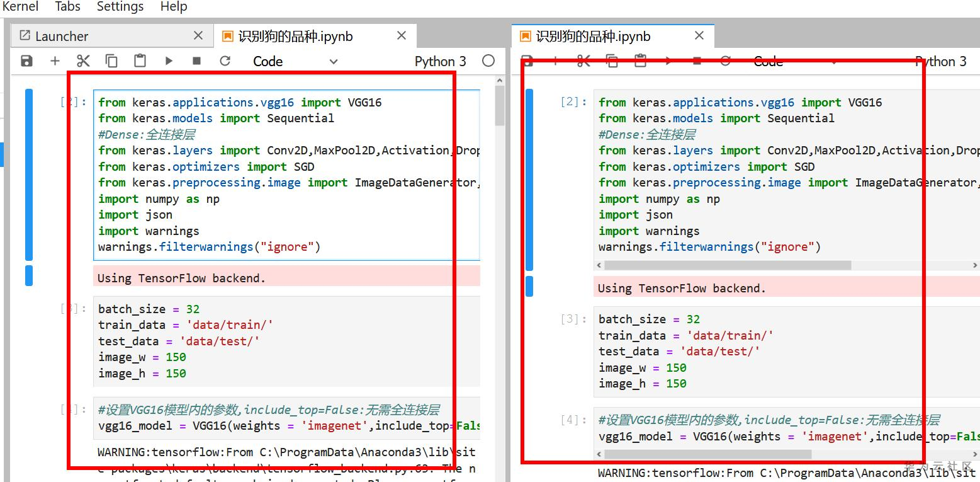Open the Settings menu
The height and width of the screenshot is (482, 980).
click(x=120, y=6)
